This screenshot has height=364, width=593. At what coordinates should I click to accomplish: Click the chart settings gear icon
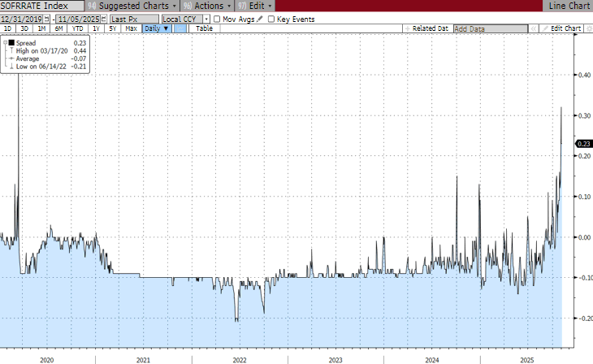(587, 28)
